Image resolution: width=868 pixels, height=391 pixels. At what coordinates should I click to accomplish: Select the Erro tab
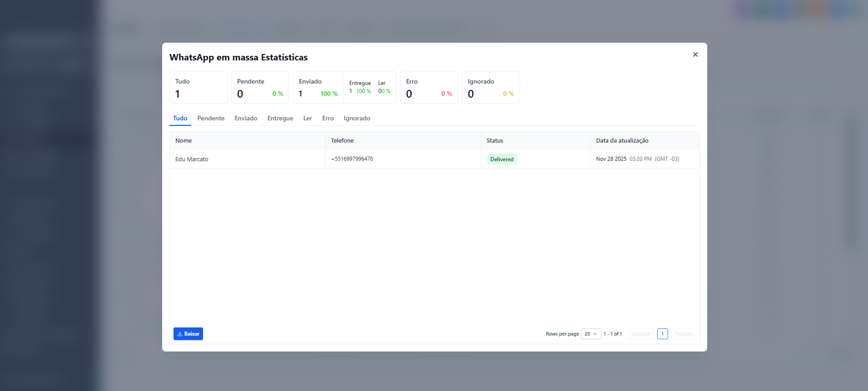[x=328, y=118]
